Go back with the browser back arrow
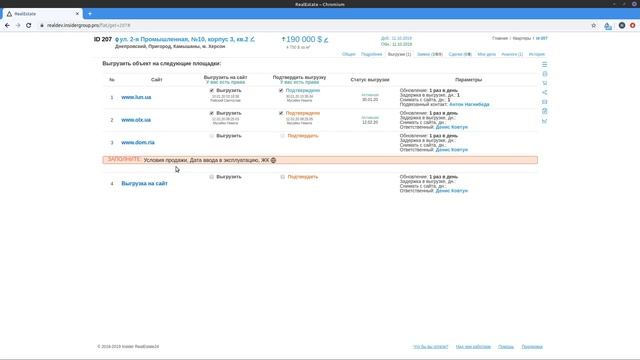 coord(7,25)
